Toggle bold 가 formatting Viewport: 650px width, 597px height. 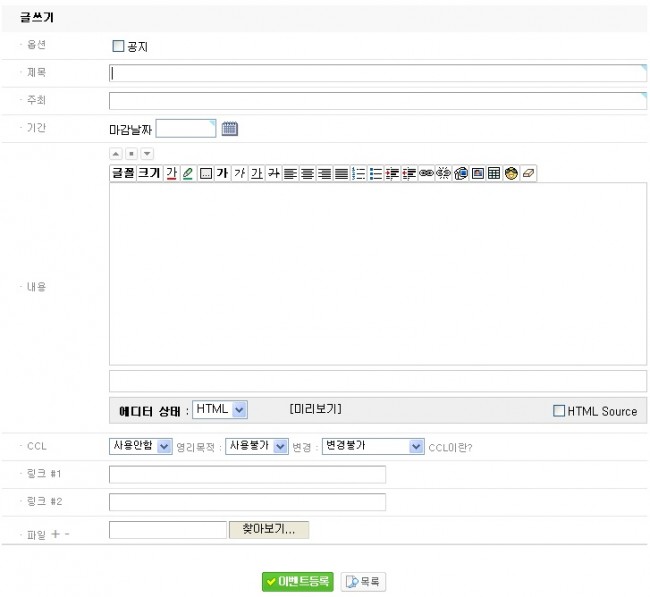coord(223,173)
